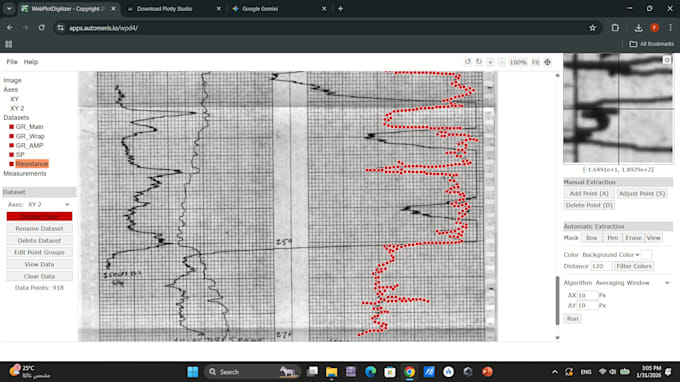
Task: Select the GR_Wrap dataset
Action: coord(30,136)
